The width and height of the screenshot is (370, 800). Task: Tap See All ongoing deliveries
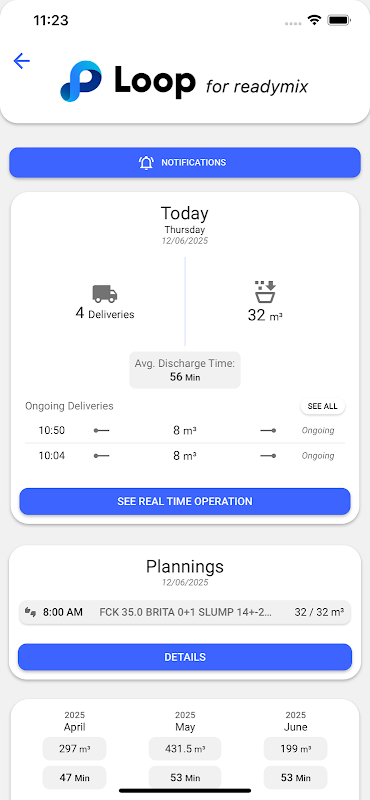323,407
